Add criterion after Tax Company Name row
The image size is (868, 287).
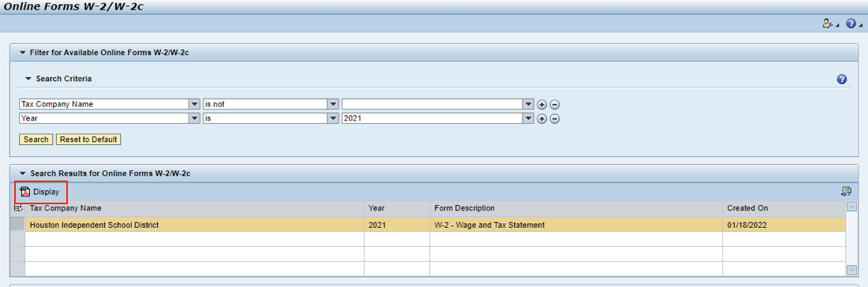(x=542, y=104)
